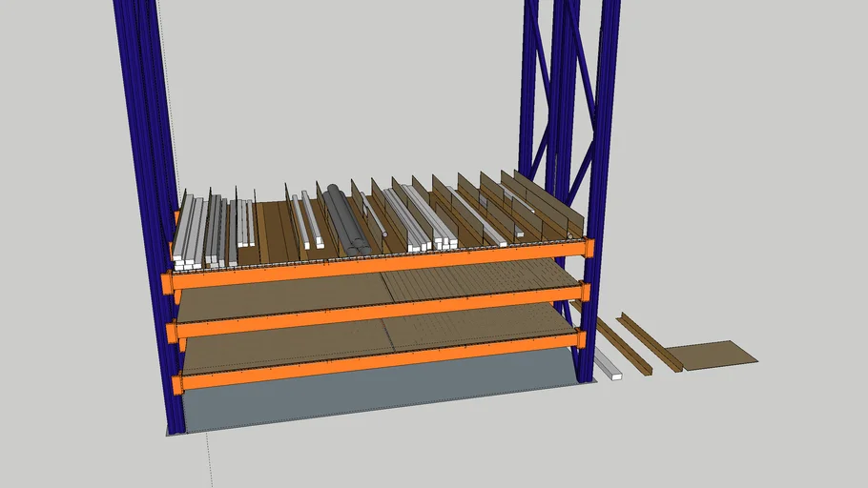Select the top beam's left orange end connector

point(166,282)
